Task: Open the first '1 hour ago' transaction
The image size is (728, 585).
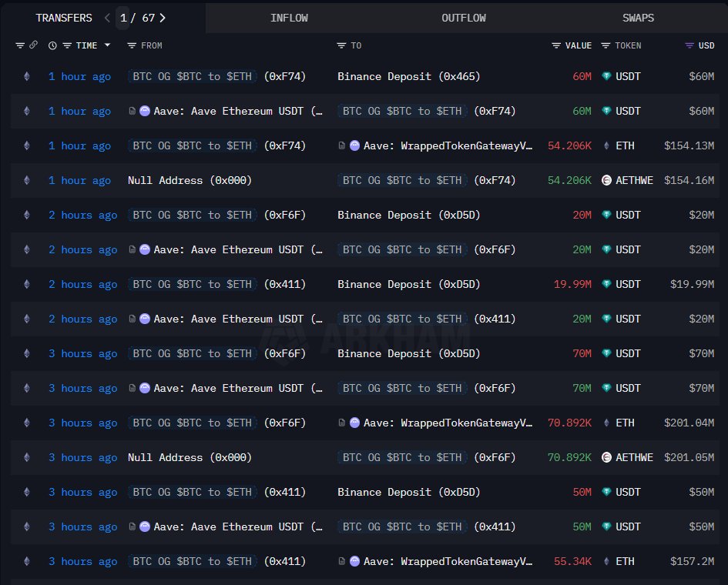Action: point(79,76)
